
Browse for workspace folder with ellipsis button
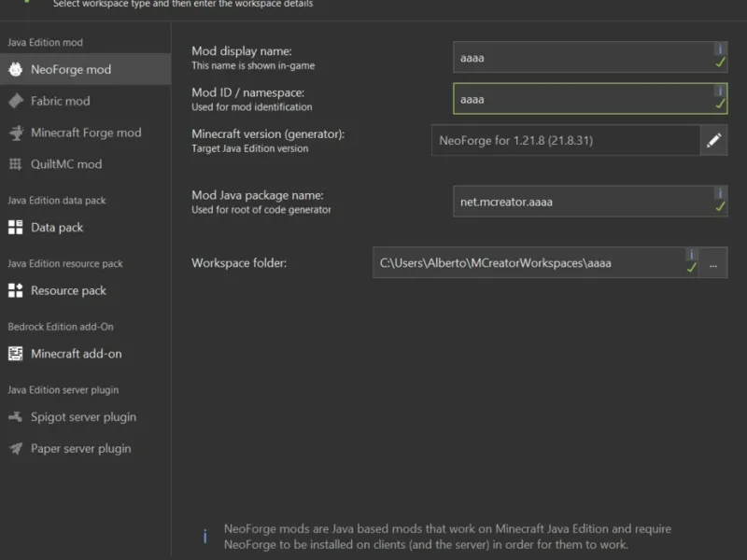click(x=712, y=263)
